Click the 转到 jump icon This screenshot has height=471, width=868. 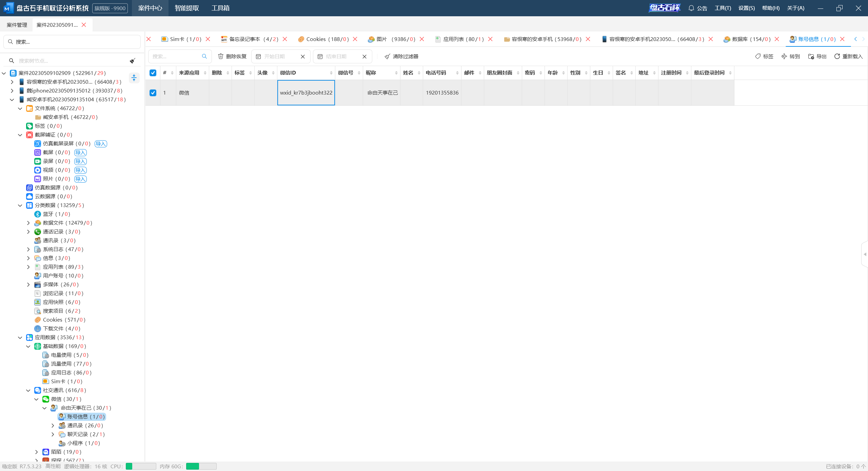coord(784,57)
